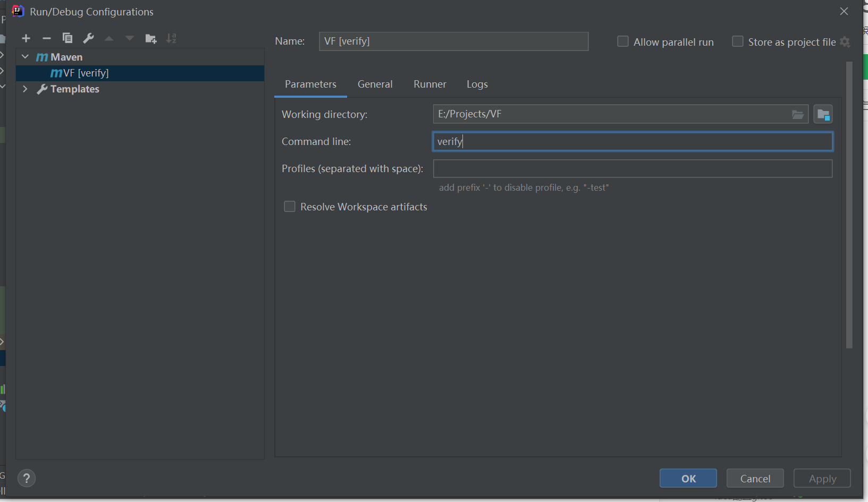
Task: Toggle Resolve Workspace artifacts option
Action: [290, 207]
